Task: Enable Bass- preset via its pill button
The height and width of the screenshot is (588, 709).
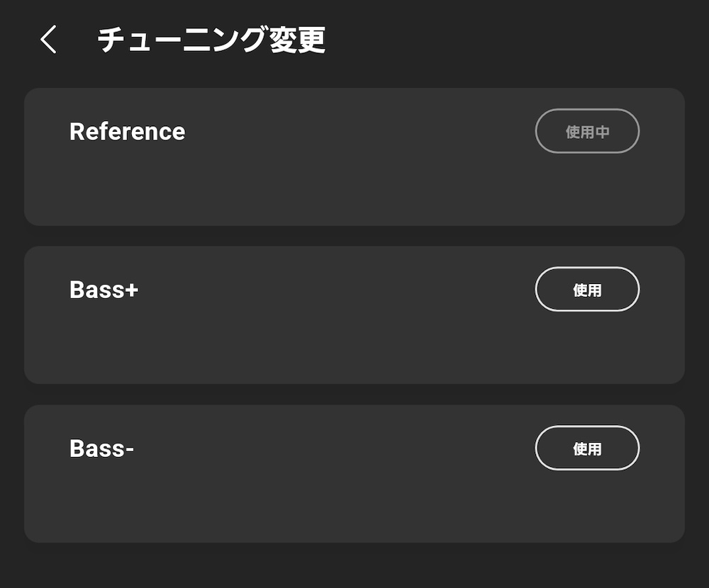Action: point(587,448)
